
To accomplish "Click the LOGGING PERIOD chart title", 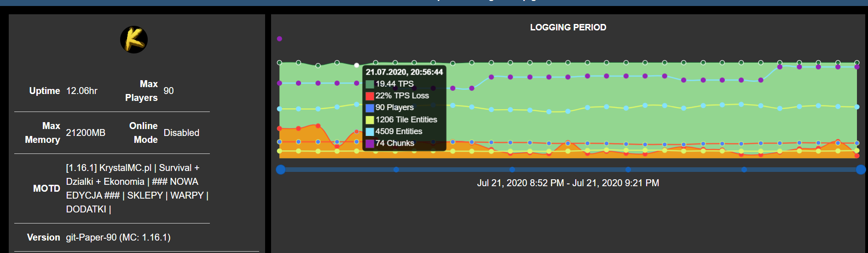I will (x=568, y=27).
